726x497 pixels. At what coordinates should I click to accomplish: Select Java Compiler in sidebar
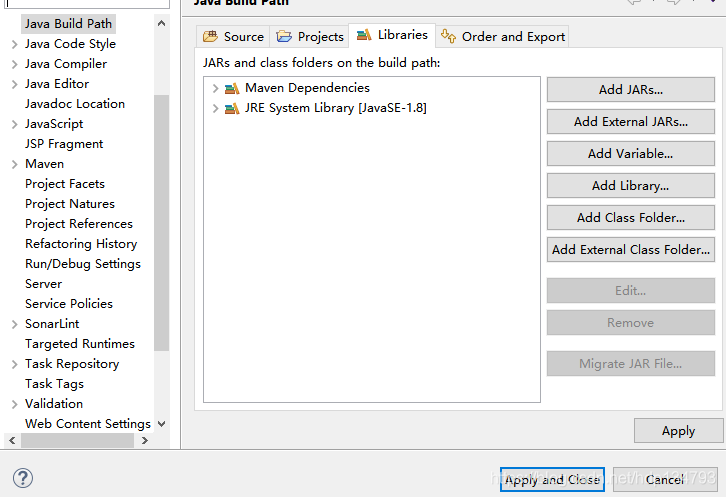pyautogui.click(x=66, y=64)
